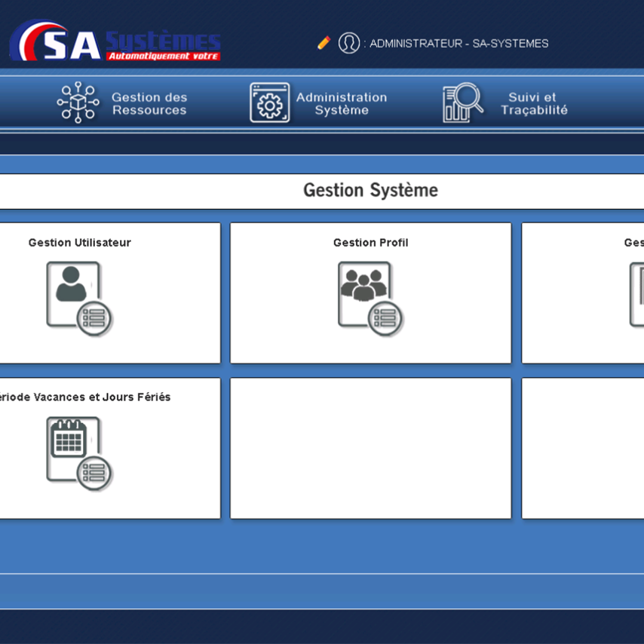This screenshot has width=644, height=644.
Task: Open the user profile avatar icon
Action: click(348, 43)
